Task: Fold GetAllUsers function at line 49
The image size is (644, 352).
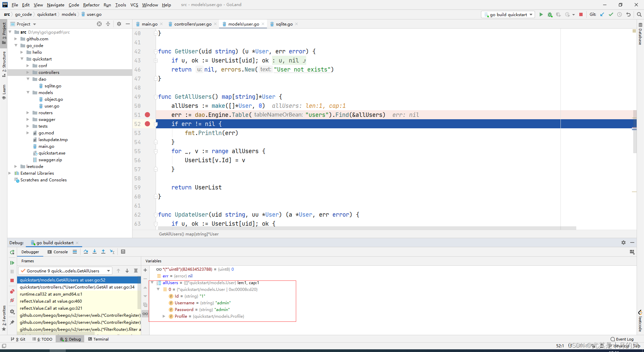Action: (156, 97)
